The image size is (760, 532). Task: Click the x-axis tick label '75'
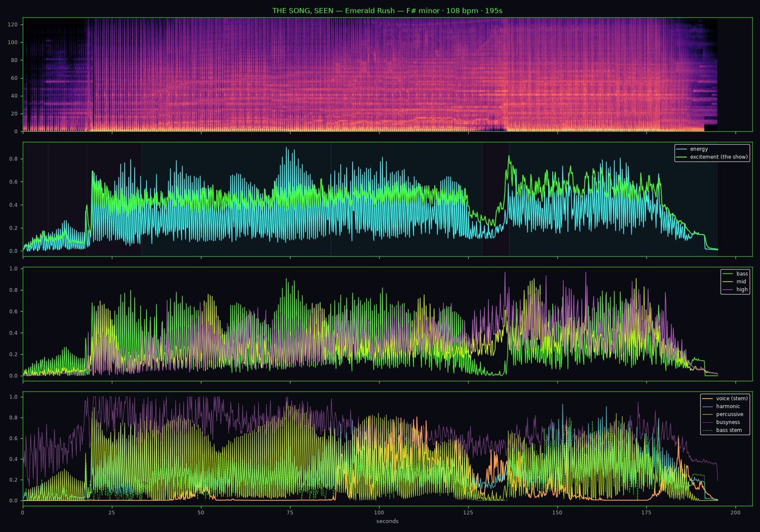(290, 513)
